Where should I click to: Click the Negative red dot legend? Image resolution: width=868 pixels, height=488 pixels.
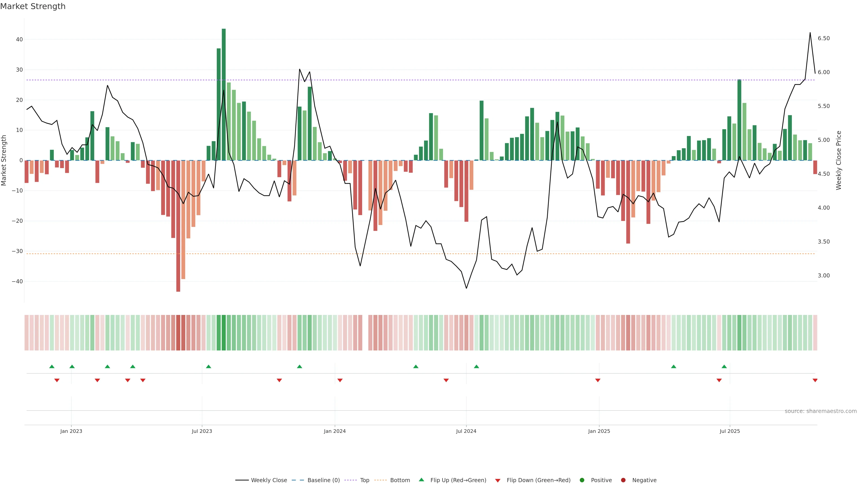[x=623, y=480]
